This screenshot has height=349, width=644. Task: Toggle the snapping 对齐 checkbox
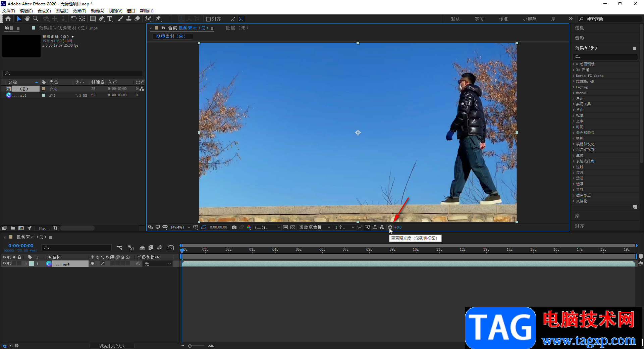pyautogui.click(x=208, y=19)
